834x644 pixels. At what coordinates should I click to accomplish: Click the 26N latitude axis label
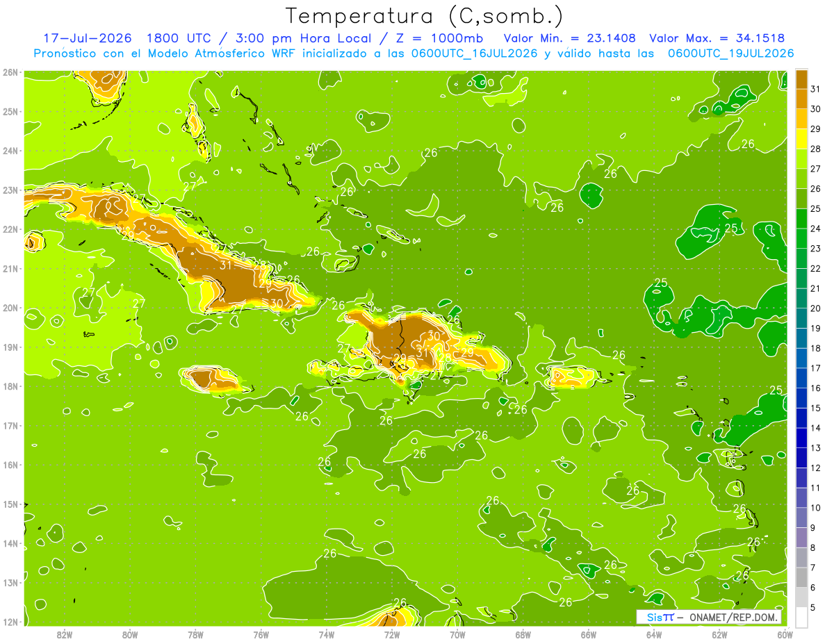coord(10,72)
